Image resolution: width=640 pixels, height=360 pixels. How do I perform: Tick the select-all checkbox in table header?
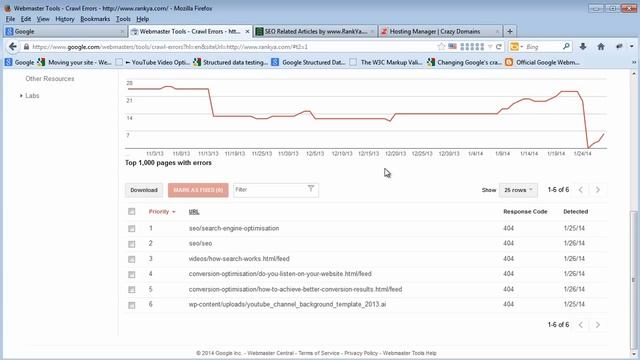(131, 211)
